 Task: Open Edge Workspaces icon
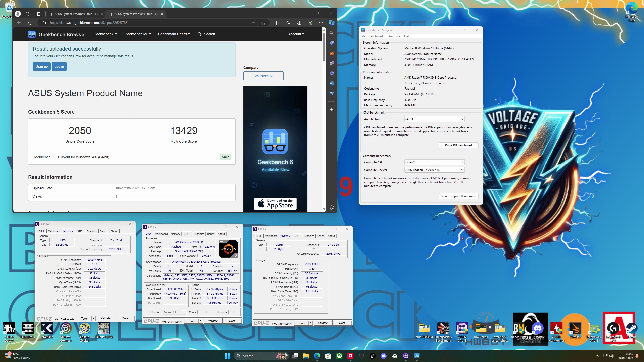click(x=28, y=14)
